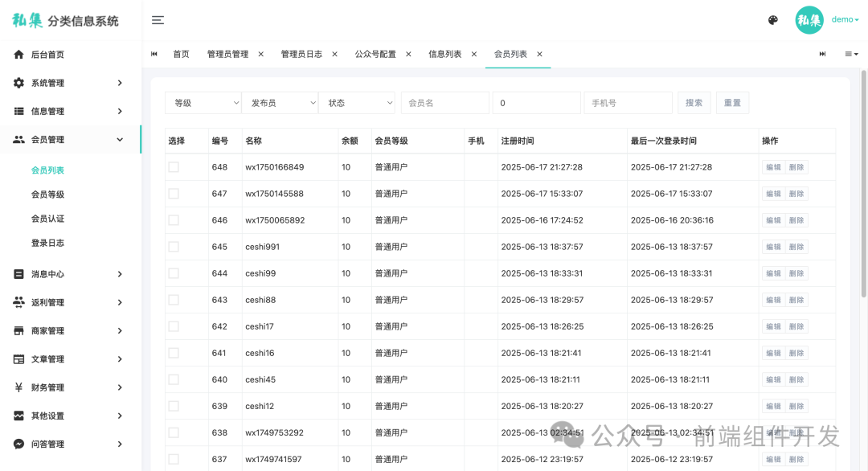Screen dimensions: 868x471
Task: Click the sidebar collapse hamburger icon
Action: pyautogui.click(x=158, y=21)
